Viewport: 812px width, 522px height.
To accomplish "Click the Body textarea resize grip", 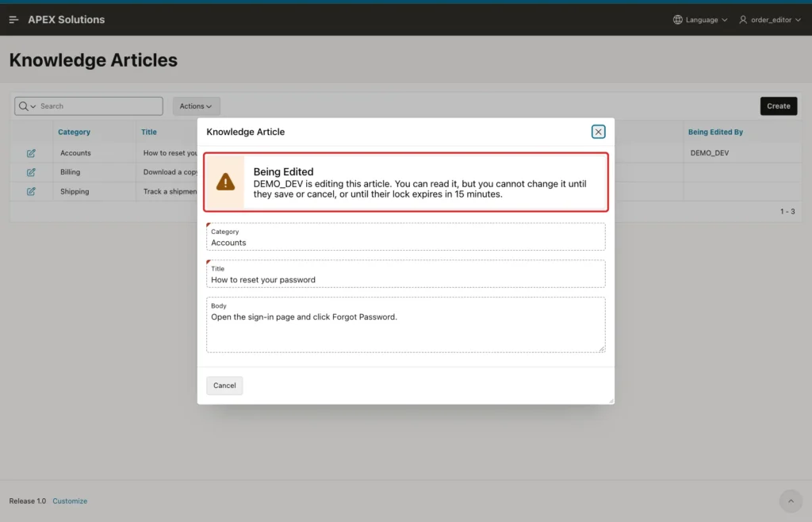I will [x=602, y=350].
